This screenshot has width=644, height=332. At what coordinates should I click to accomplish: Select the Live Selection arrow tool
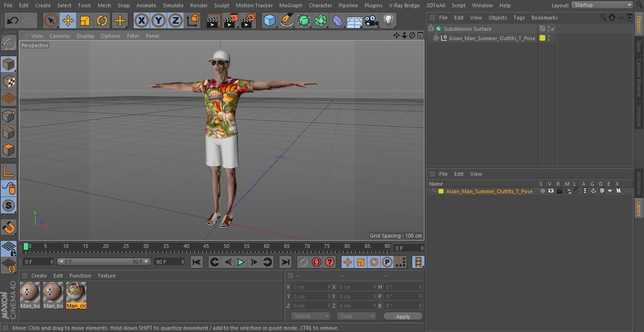[x=51, y=21]
